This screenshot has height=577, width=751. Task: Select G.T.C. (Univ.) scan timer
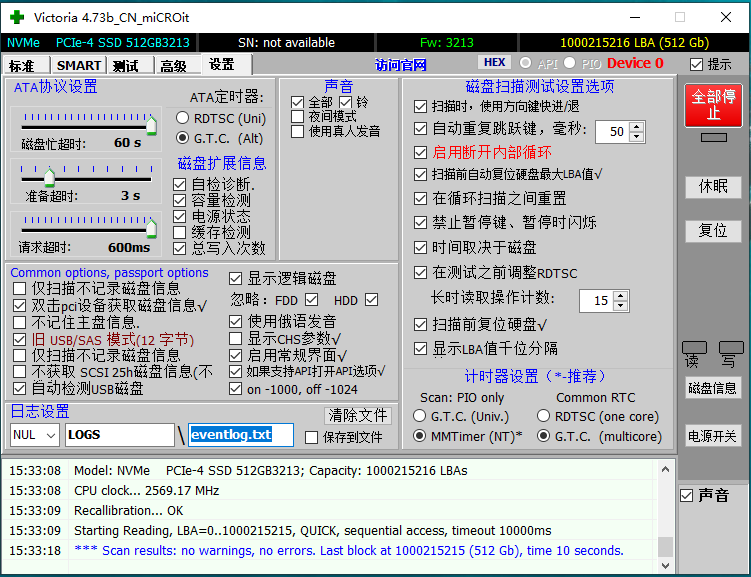point(420,416)
